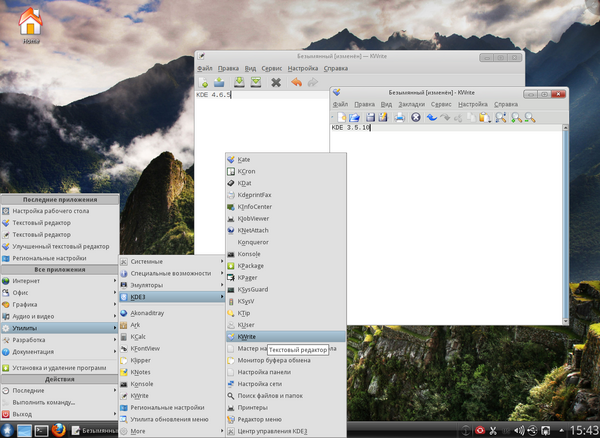Select KWrite in the KDE3 application list

coord(247,338)
